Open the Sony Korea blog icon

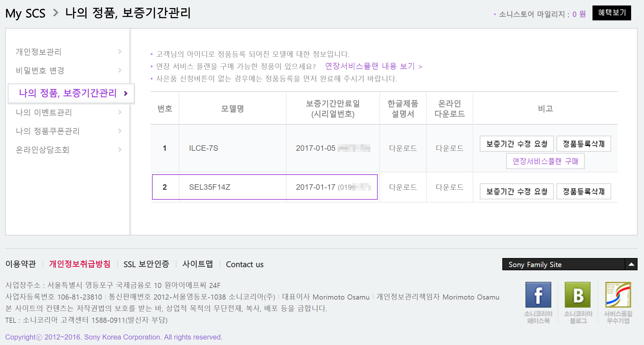[x=578, y=295]
